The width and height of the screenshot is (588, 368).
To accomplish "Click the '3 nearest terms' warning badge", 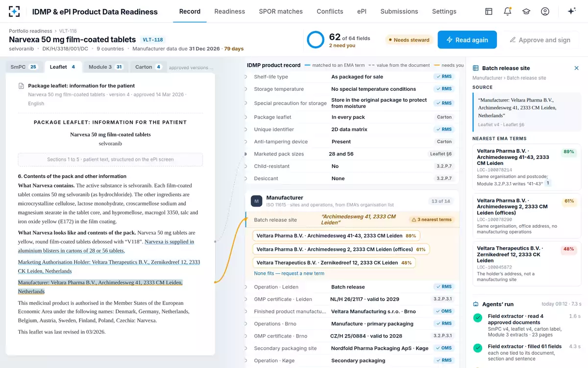I will tap(432, 219).
